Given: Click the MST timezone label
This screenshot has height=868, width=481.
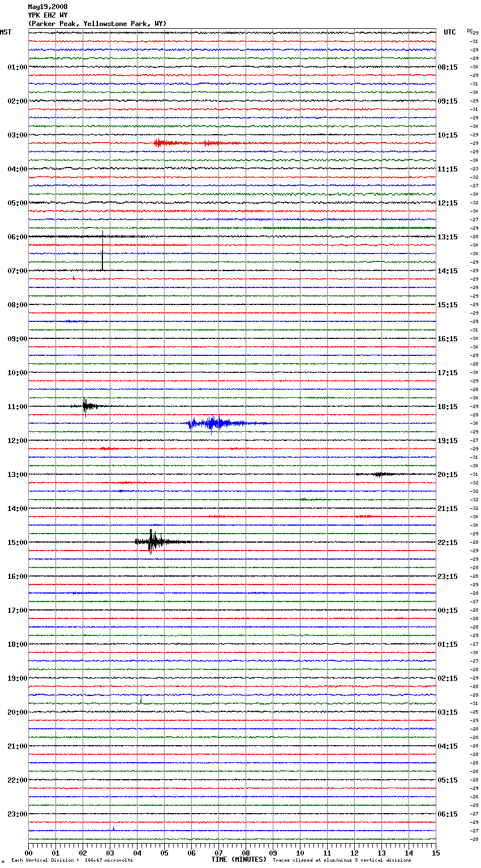Looking at the screenshot, I should coord(6,32).
